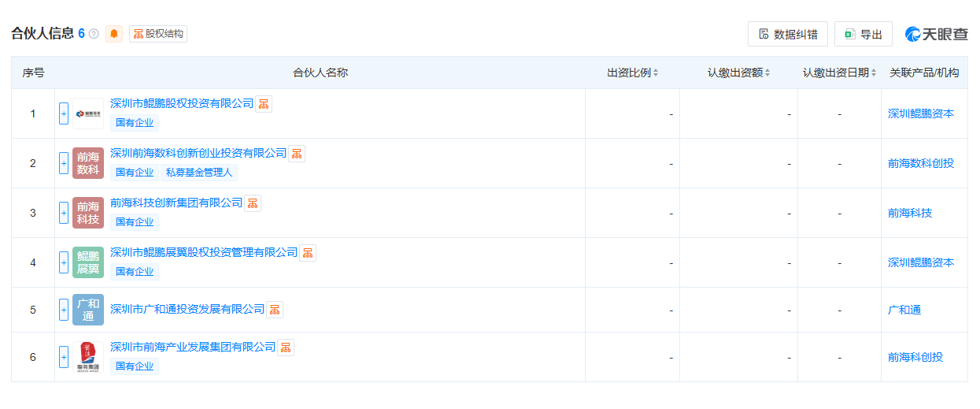This screenshot has height=409, width=980.
Task: Expand row 5 广和通 plus button
Action: pyautogui.click(x=64, y=310)
